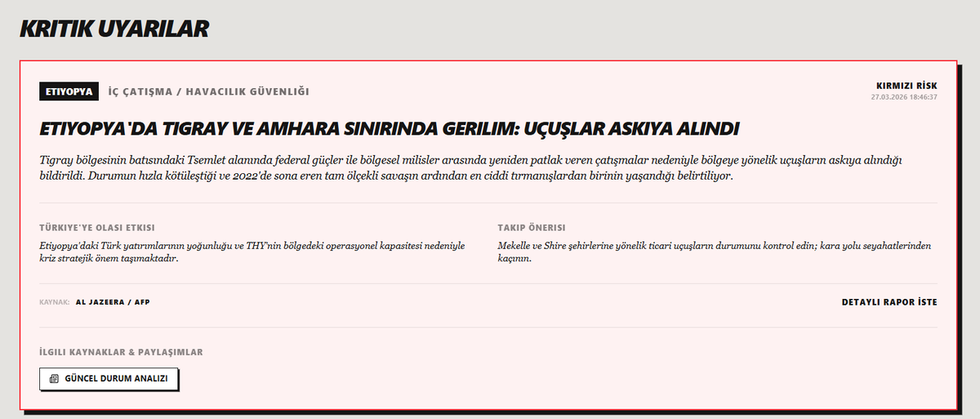Click the Etiyopya'da Tigray ve Amhara headline
The height and width of the screenshot is (419, 980).
click(x=389, y=129)
